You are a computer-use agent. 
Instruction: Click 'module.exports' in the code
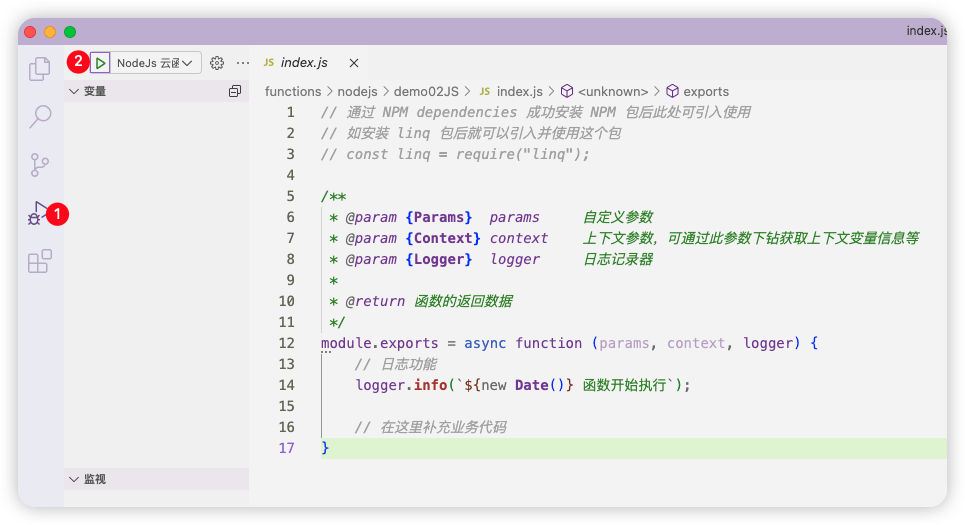(x=380, y=343)
